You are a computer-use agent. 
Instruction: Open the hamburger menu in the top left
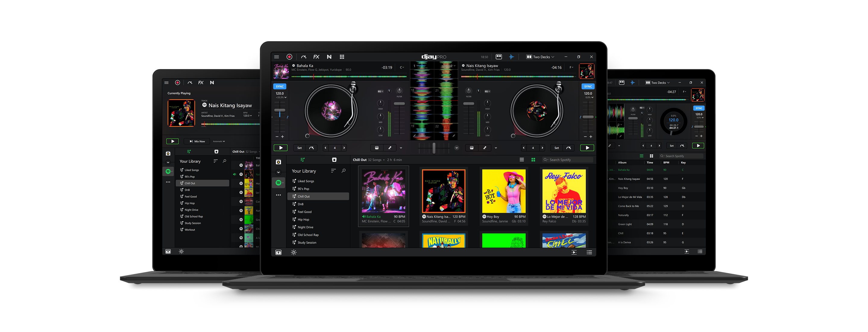click(x=276, y=56)
